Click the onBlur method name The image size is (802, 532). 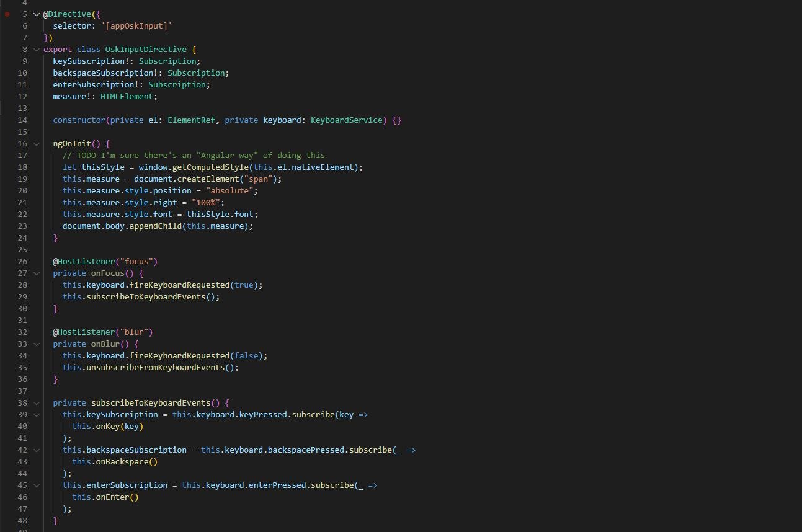point(105,344)
